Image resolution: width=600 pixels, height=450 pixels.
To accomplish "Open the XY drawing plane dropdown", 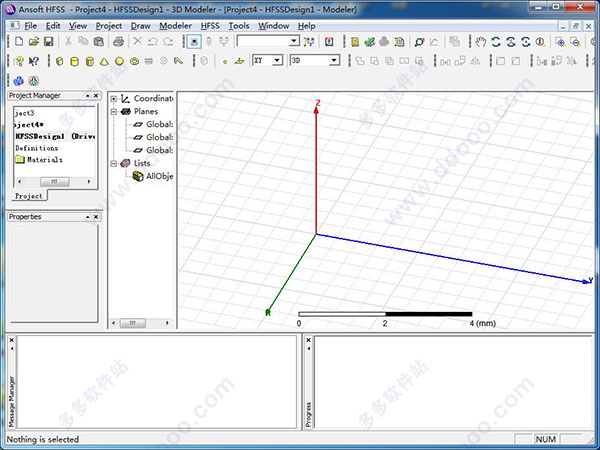I will point(277,60).
